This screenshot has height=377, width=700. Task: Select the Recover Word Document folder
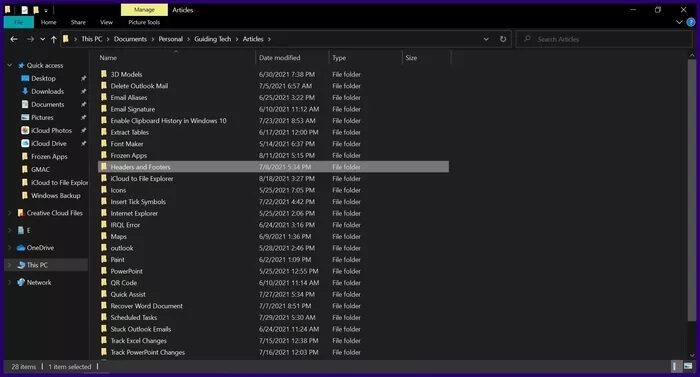tap(146, 306)
